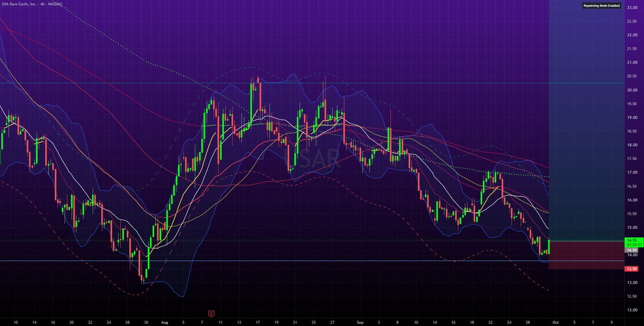Click the 20.00 price axis label
644x326 pixels.
(x=631, y=90)
